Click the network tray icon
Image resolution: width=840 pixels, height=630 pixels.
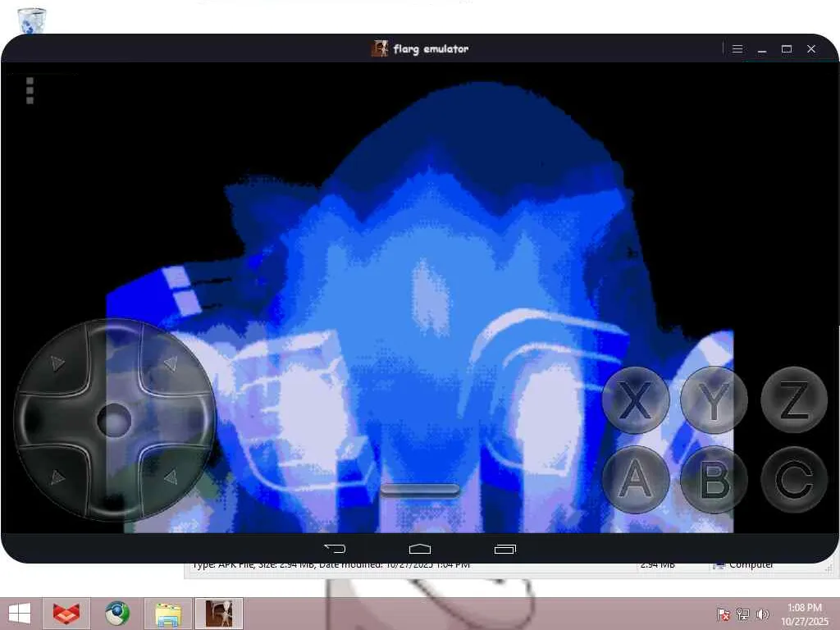tap(743, 614)
